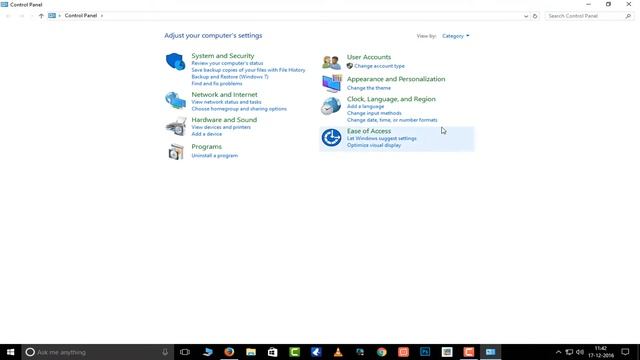
Task: Click the Control Panel taskbar button
Action: pos(490,352)
